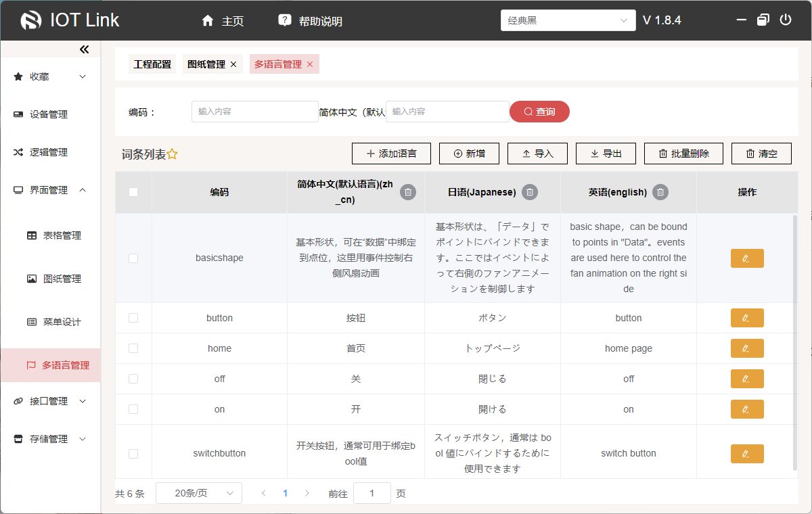Screen dimensions: 812x514
Task: Click the go-to page number field
Action: tap(372, 493)
